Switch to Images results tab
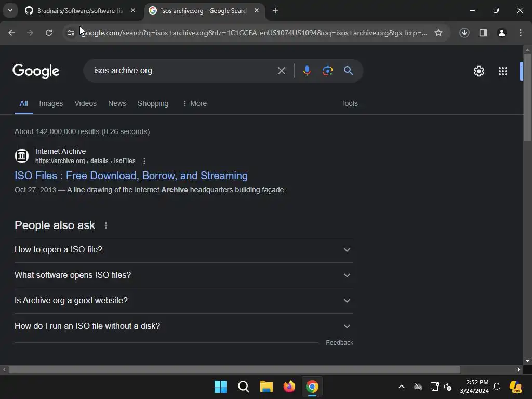Image resolution: width=532 pixels, height=399 pixels. tap(51, 103)
